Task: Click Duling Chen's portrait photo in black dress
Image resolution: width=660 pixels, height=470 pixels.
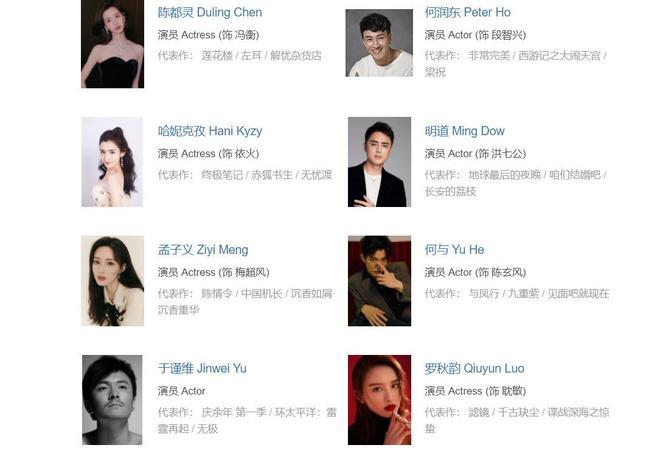Action: click(112, 44)
